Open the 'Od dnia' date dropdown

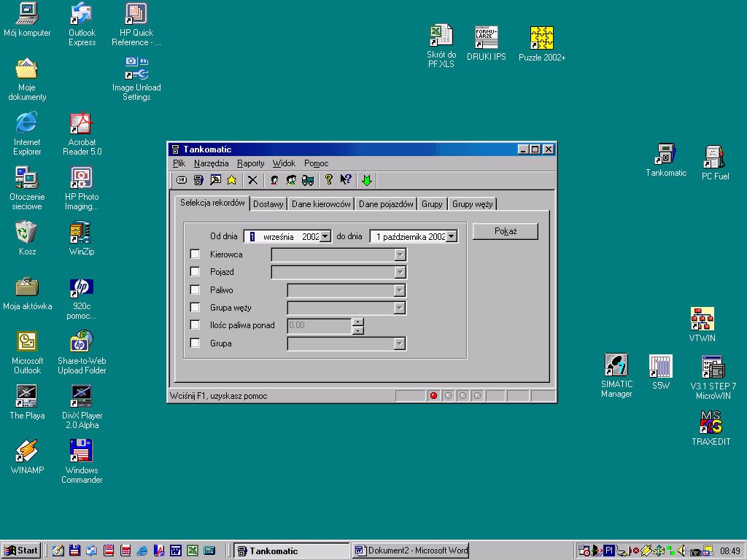point(325,236)
